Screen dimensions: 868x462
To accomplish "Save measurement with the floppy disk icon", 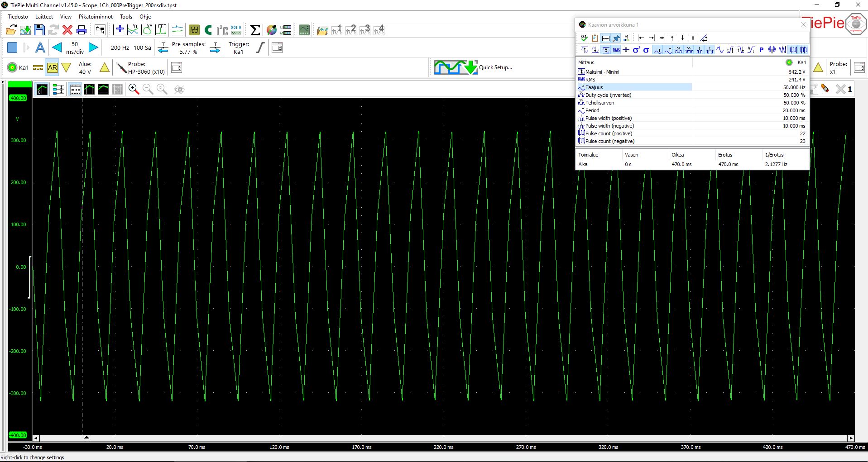I will (x=39, y=30).
